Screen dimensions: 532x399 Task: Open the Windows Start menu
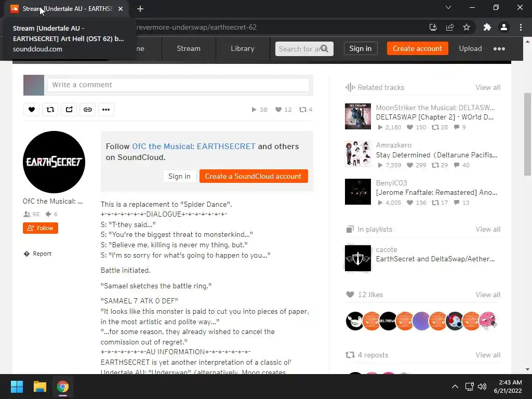[17, 387]
